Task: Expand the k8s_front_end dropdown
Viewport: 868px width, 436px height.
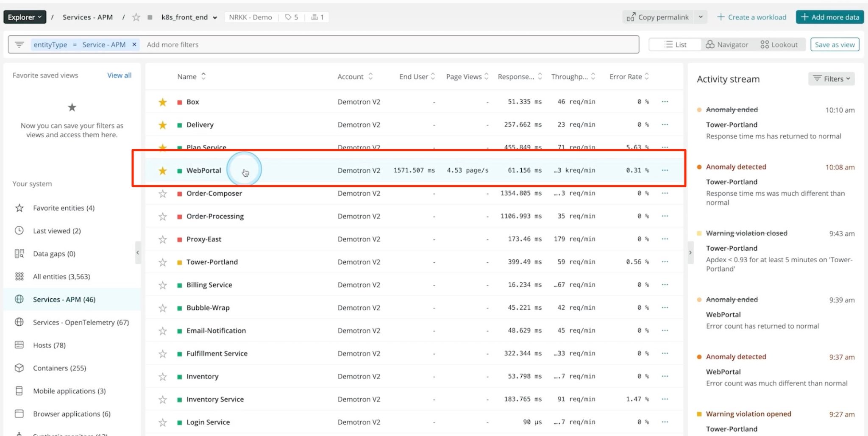Action: pos(215,17)
